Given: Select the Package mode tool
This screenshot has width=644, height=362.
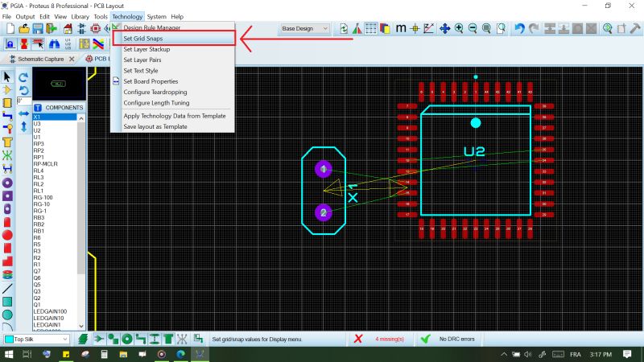Looking at the screenshot, I should (7, 103).
